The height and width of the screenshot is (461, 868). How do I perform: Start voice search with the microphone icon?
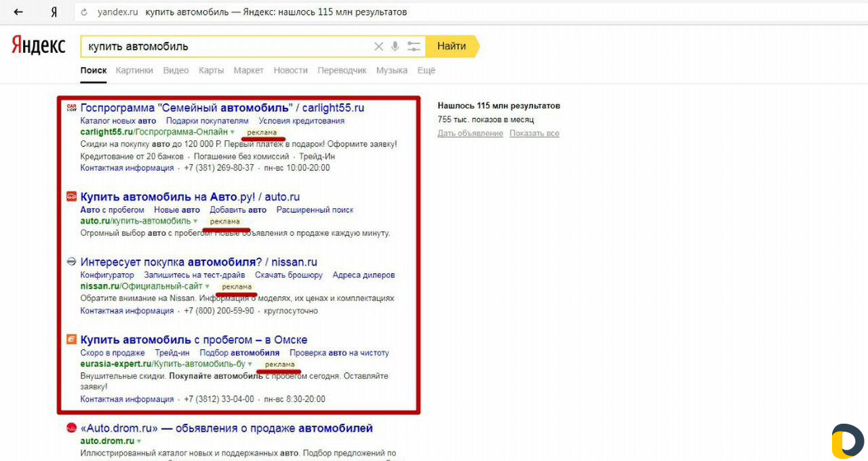[395, 46]
